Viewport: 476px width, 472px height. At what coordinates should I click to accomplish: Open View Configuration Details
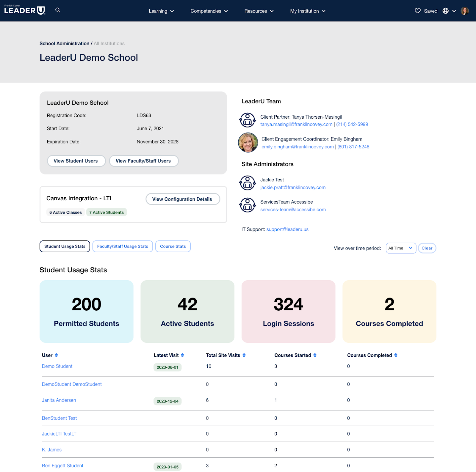click(182, 199)
